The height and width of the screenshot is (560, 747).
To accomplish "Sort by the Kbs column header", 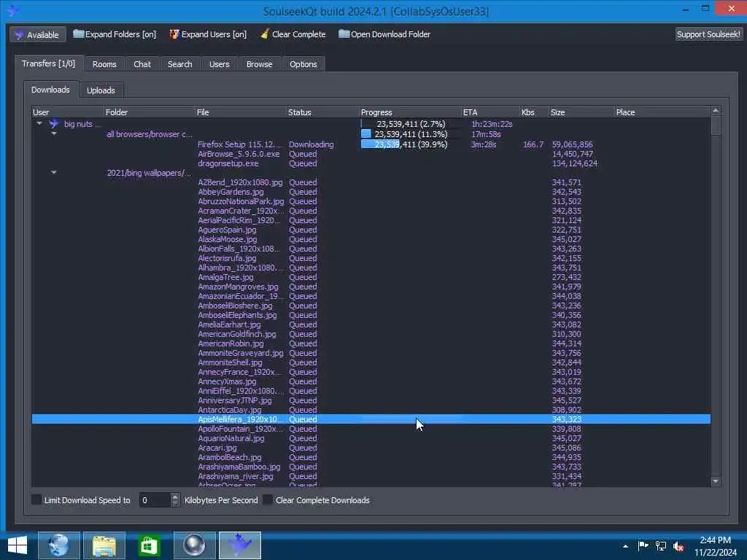I will (x=534, y=112).
